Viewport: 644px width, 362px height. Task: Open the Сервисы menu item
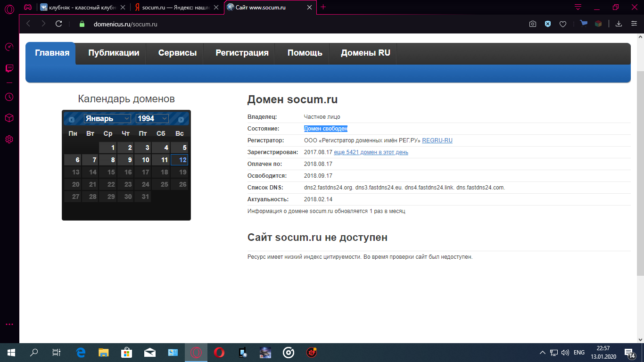coord(177,53)
